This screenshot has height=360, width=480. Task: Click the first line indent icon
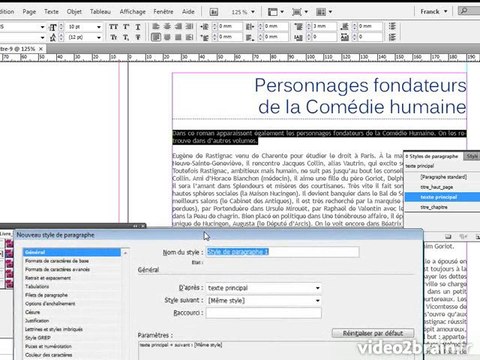pyautogui.click(x=205, y=37)
